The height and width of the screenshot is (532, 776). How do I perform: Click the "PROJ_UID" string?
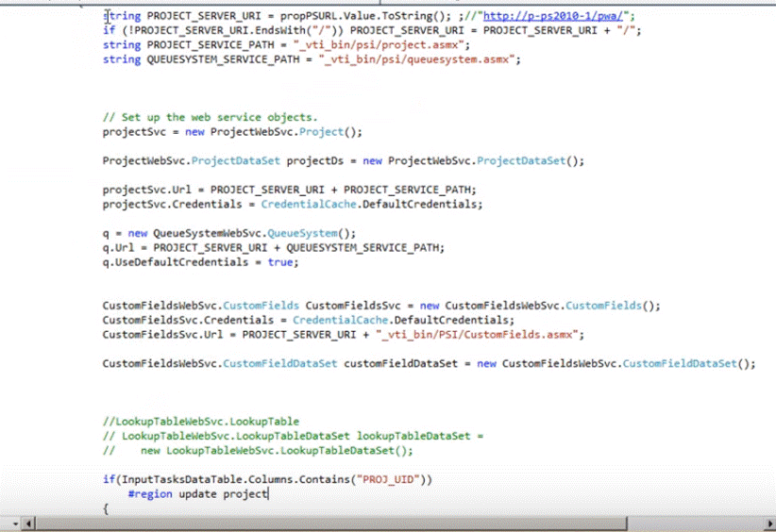tap(388, 479)
